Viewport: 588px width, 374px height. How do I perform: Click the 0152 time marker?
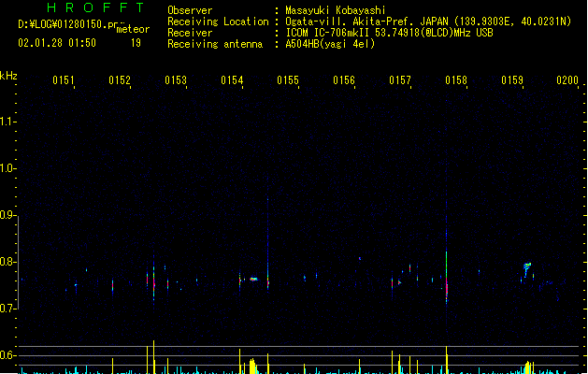tap(120, 80)
